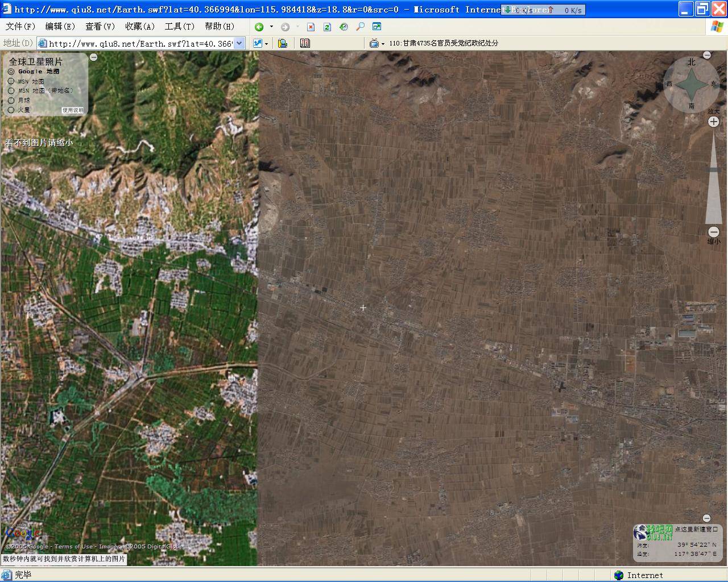Refresh the page with the toolbar icon
This screenshot has height=582, width=728.
pos(327,27)
